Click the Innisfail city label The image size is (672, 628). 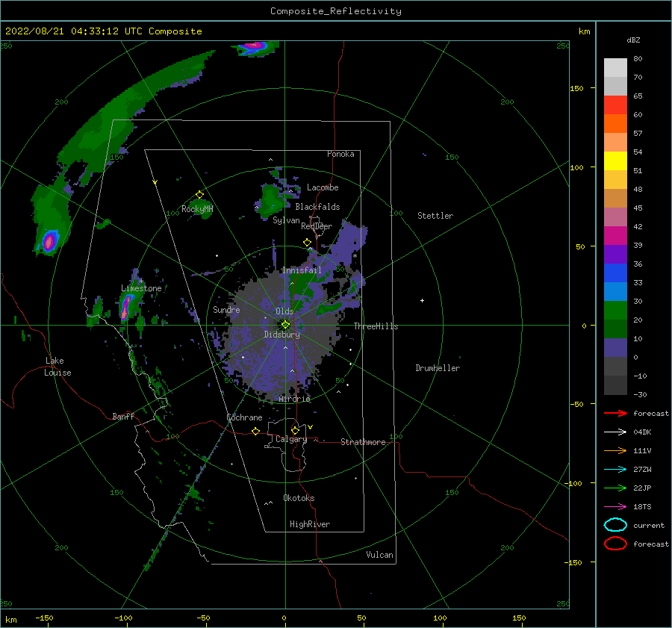click(302, 270)
